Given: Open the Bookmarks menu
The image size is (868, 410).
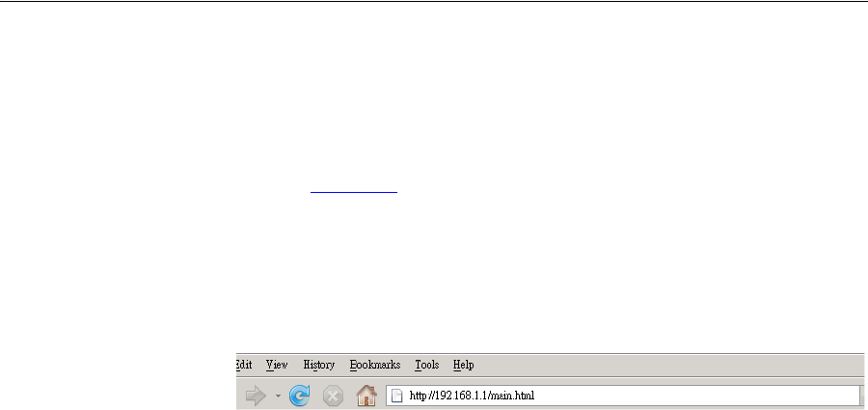Looking at the screenshot, I should pos(375,365).
